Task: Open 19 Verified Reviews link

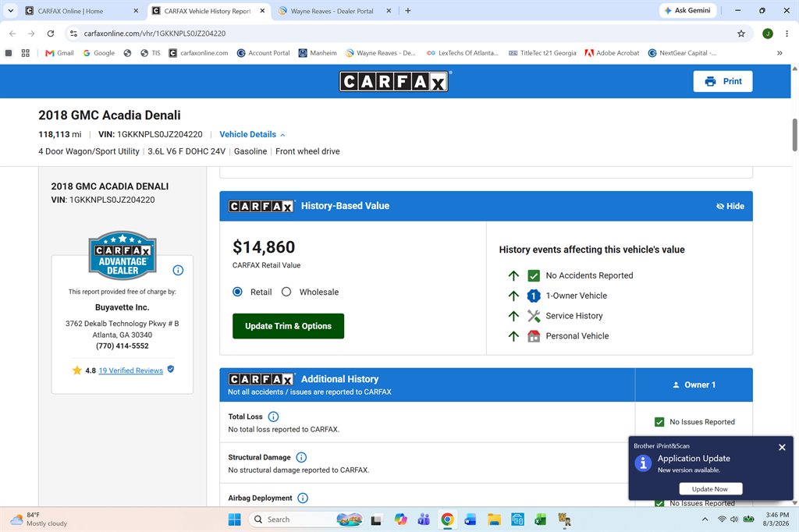Action: pos(131,371)
